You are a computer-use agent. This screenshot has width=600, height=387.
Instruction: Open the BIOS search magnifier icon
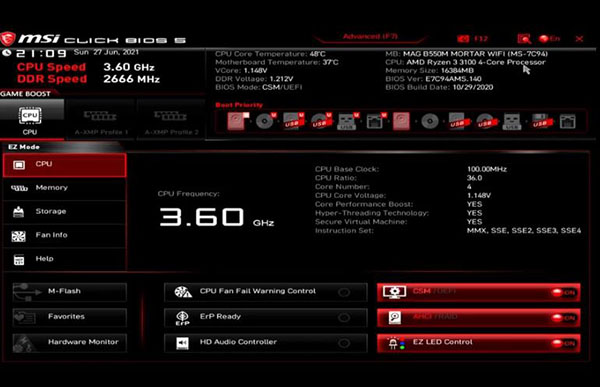524,38
